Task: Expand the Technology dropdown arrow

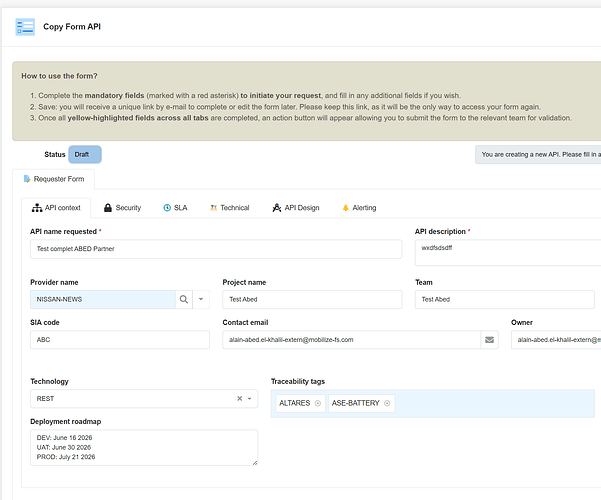Action: coord(249,398)
